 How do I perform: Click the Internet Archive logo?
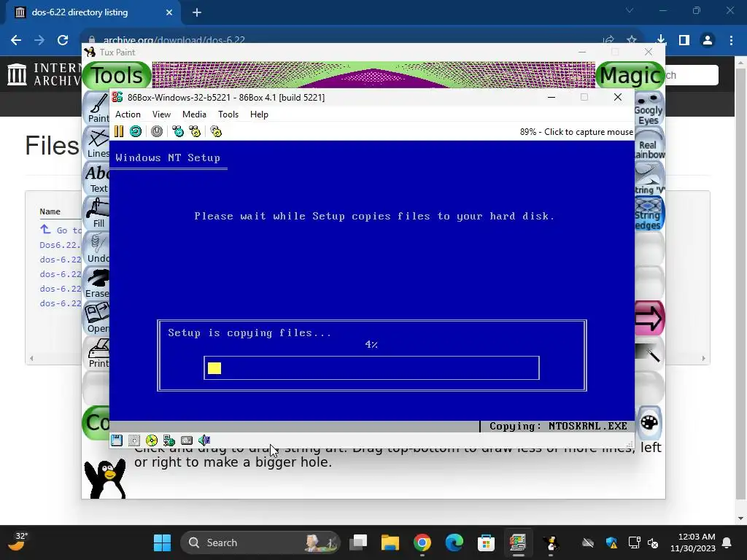[44, 74]
